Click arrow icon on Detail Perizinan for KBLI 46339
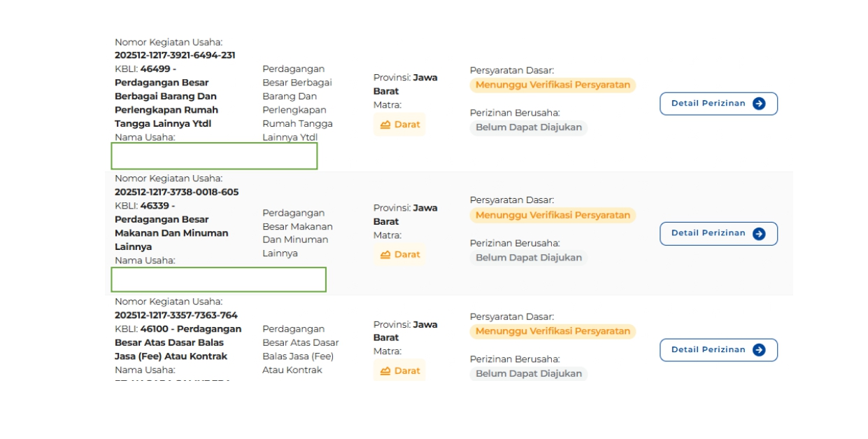This screenshot has height=439, width=868. point(759,234)
